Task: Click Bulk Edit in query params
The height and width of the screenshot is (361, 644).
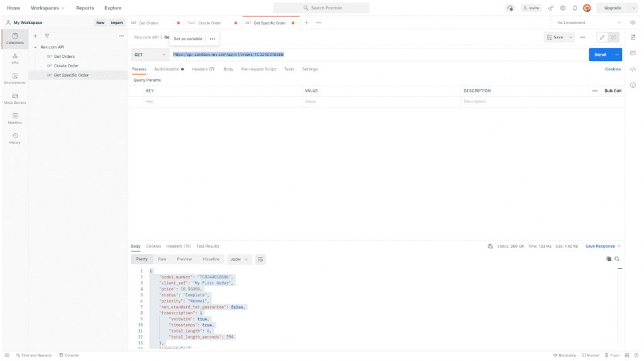Action: pyautogui.click(x=613, y=91)
